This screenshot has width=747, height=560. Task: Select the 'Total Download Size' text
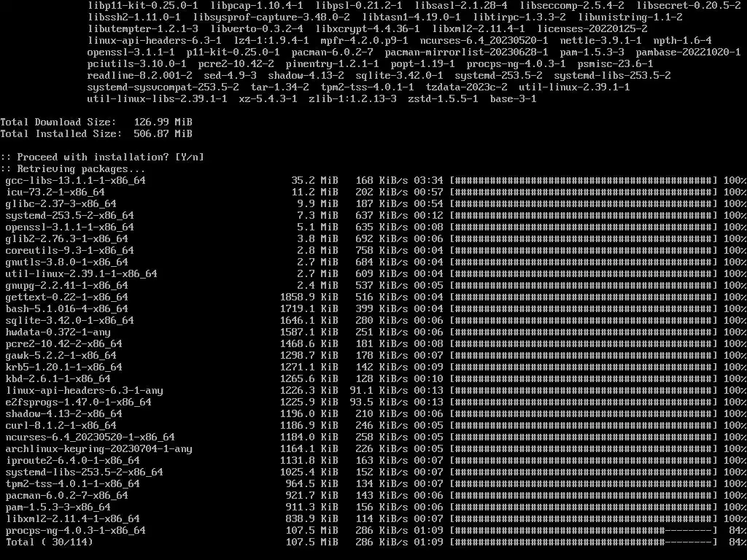[x=58, y=122]
